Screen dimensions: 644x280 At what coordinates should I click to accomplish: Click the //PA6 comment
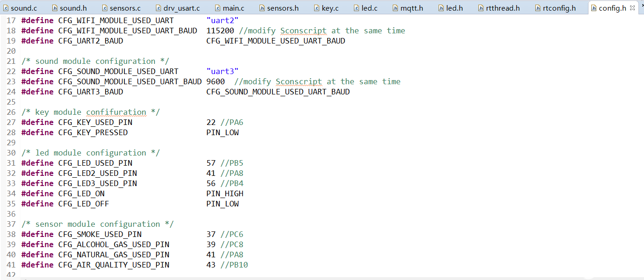232,122
